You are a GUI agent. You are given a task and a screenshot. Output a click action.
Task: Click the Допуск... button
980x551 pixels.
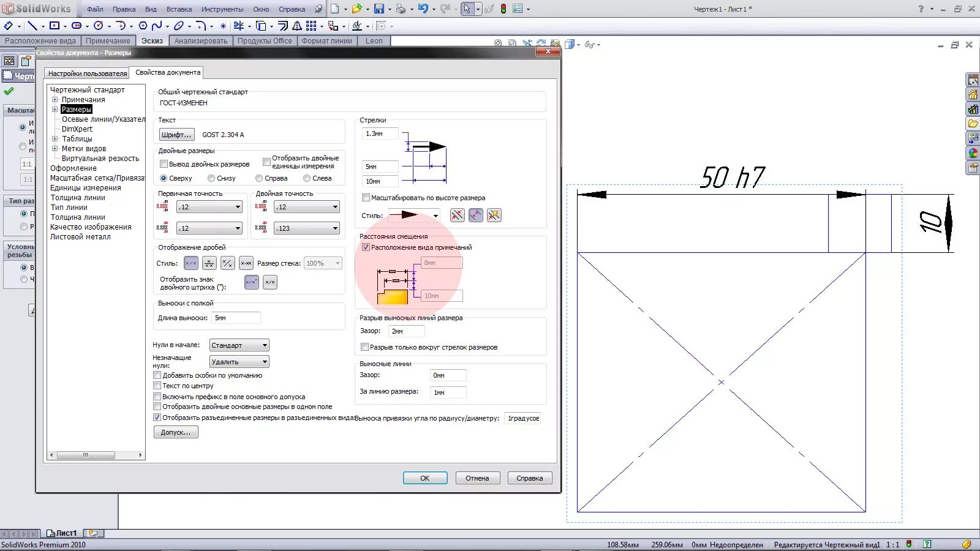[176, 432]
